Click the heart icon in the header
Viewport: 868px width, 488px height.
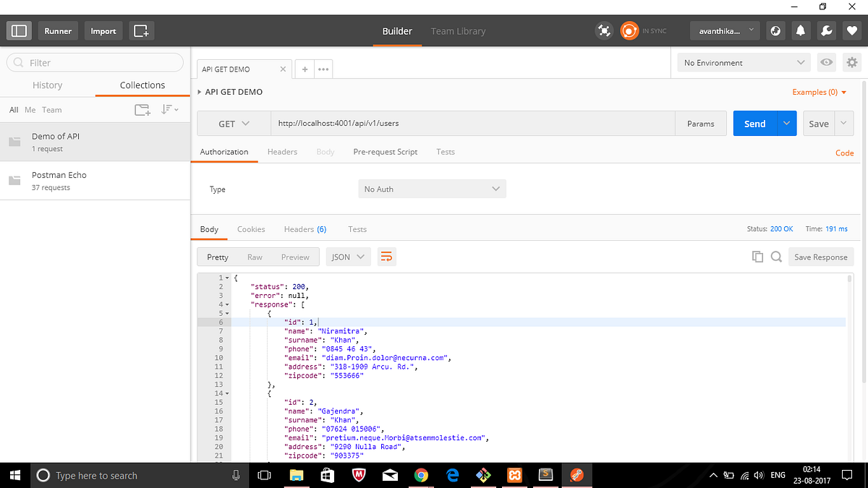pos(850,30)
